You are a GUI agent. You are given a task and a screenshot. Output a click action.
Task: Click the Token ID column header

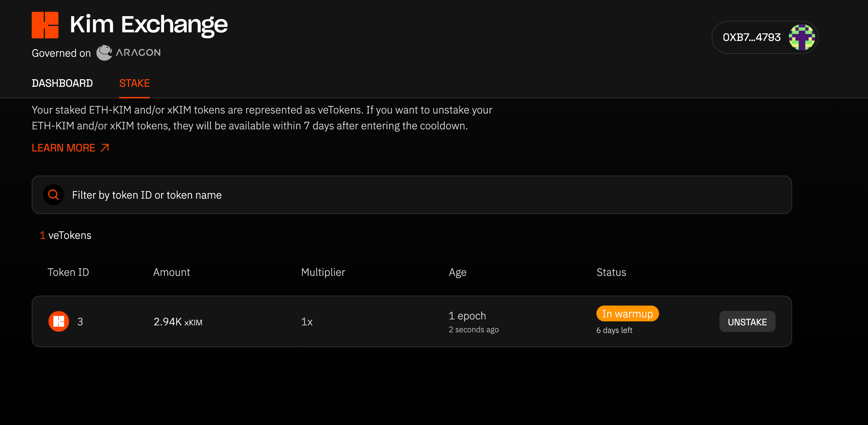click(68, 272)
